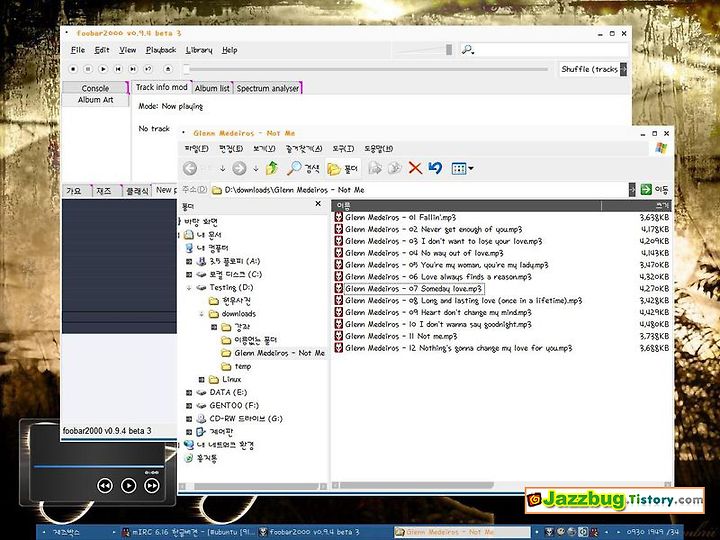The width and height of the screenshot is (720, 540).
Task: Expand GENTOO (F:) drive node
Action: [x=189, y=406]
